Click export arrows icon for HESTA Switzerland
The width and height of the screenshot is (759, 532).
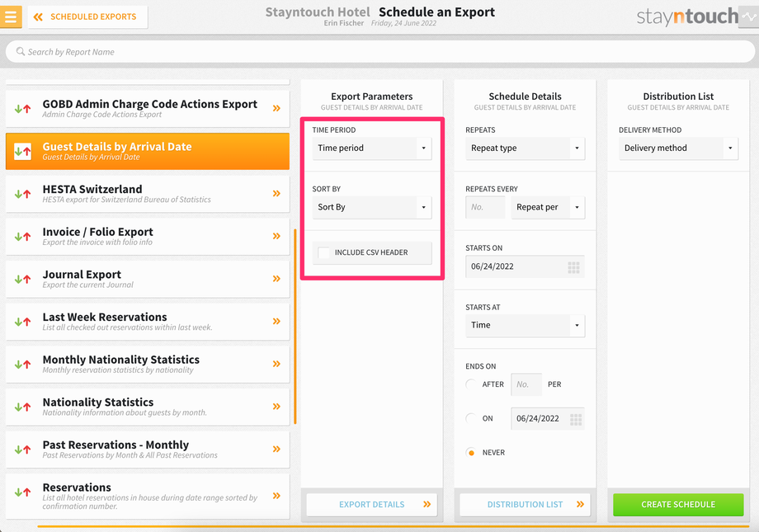point(22,194)
